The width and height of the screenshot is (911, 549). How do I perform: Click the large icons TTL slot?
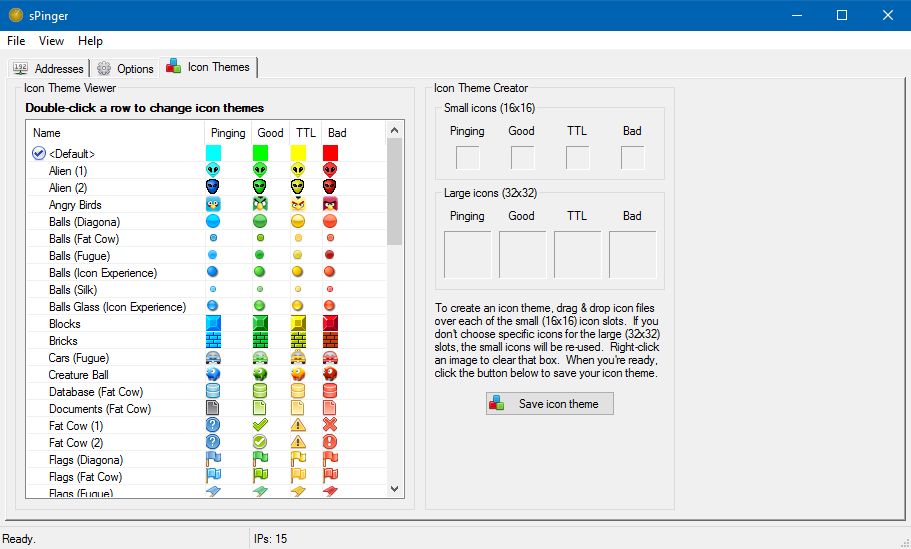point(578,255)
